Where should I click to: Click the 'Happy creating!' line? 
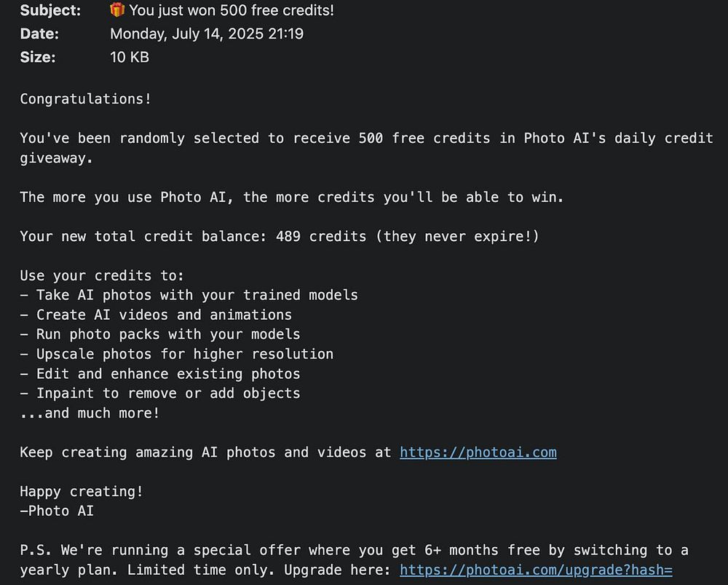(x=81, y=492)
